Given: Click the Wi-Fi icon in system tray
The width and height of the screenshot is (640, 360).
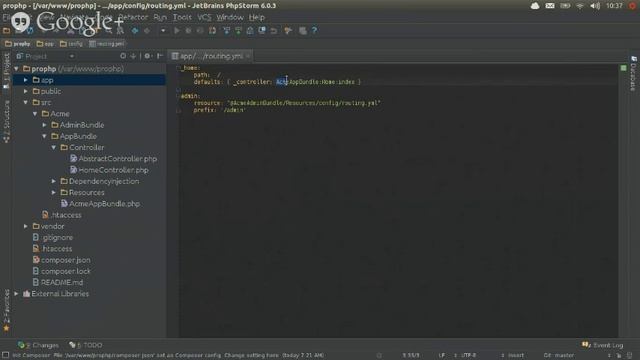Looking at the screenshot, I should (580, 6).
